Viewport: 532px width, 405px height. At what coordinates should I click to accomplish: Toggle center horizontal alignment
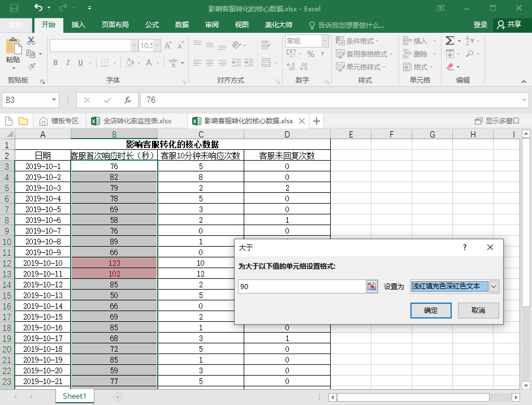pyautogui.click(x=210, y=63)
